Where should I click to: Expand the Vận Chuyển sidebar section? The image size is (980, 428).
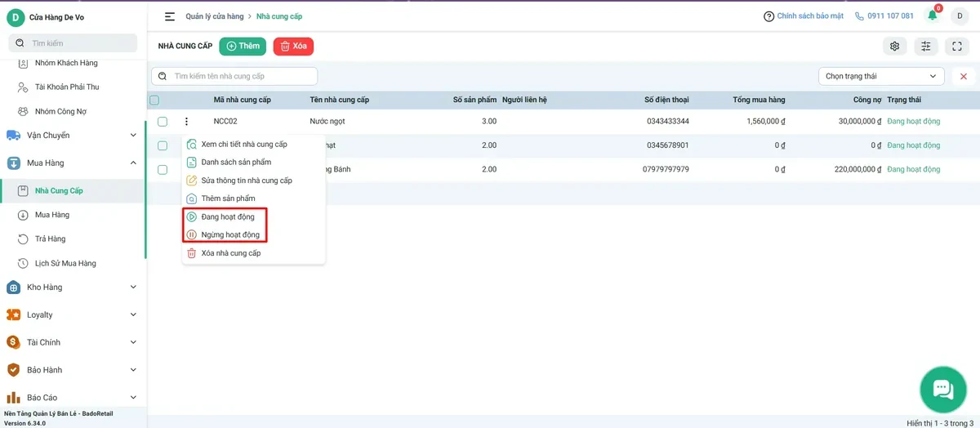coord(133,136)
